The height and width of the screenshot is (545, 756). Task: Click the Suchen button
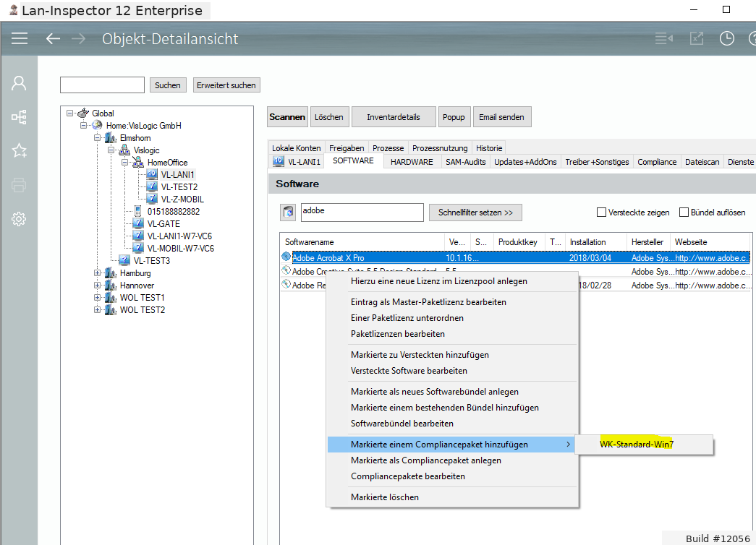pyautogui.click(x=168, y=85)
